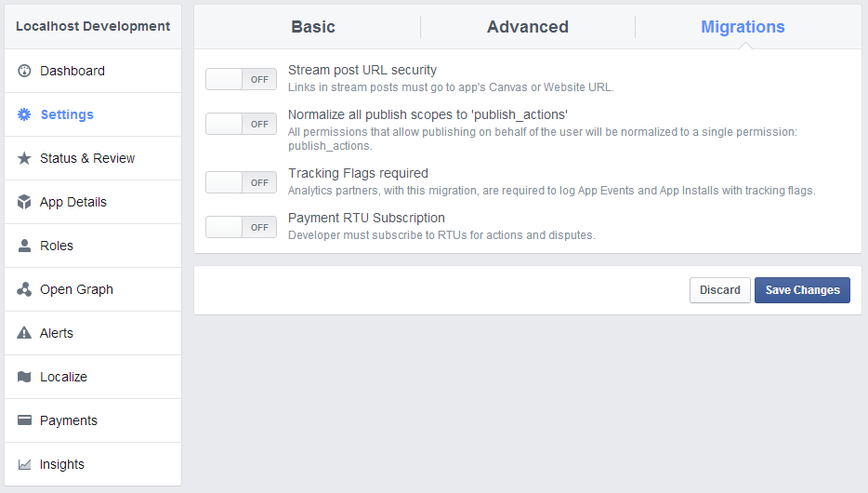This screenshot has height=493, width=868.
Task: Switch to the Advanced tab
Action: [528, 27]
